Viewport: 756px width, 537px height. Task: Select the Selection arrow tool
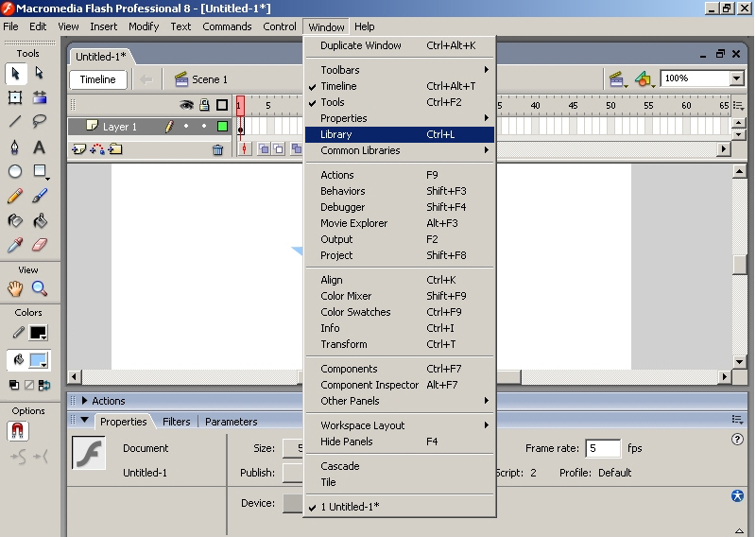pos(15,74)
